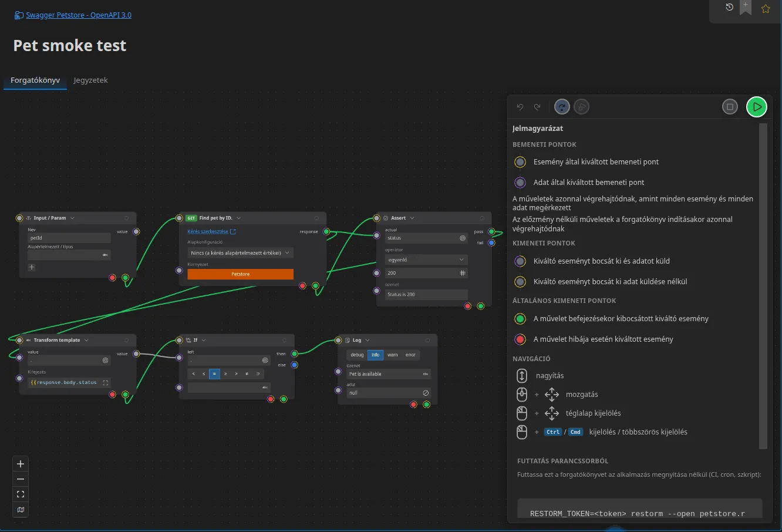782x532 pixels.
Task: Stop scenario execution with square button
Action: 730,107
